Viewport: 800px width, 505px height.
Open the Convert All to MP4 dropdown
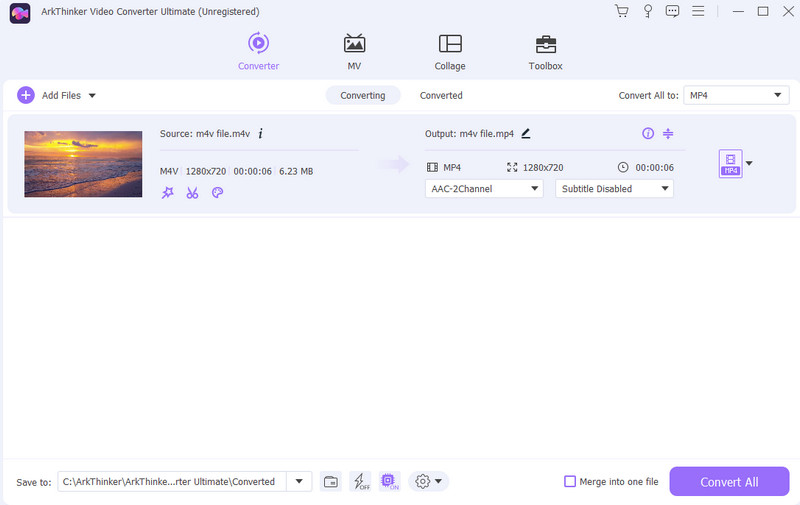(x=736, y=95)
